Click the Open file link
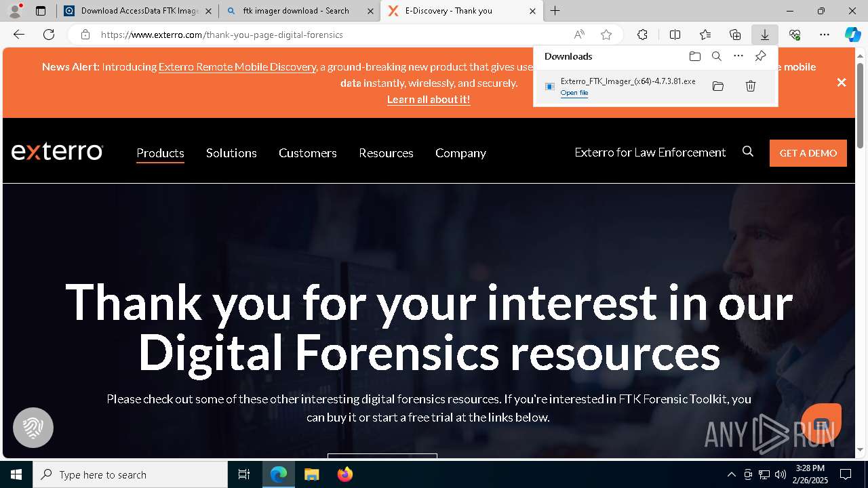The width and height of the screenshot is (868, 488). [574, 93]
